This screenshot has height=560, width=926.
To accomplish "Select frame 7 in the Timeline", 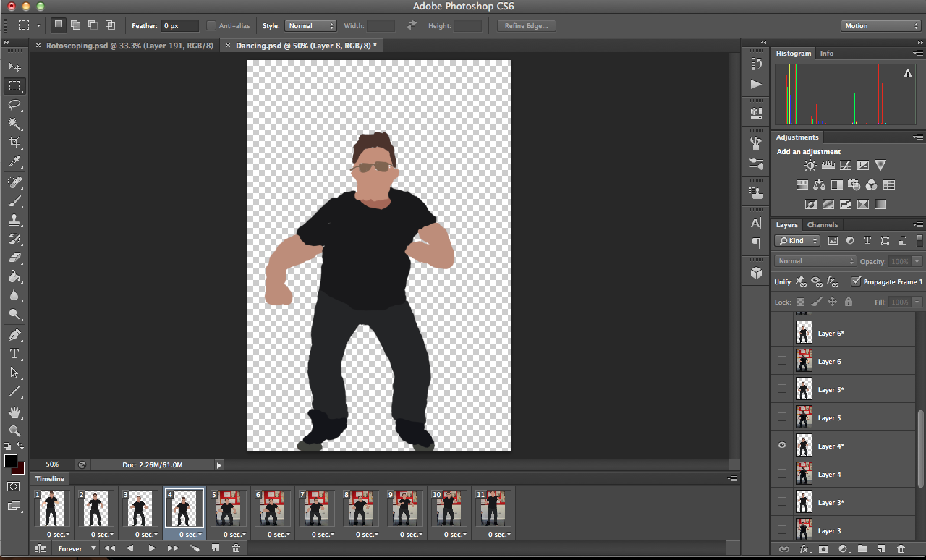I will pos(316,507).
